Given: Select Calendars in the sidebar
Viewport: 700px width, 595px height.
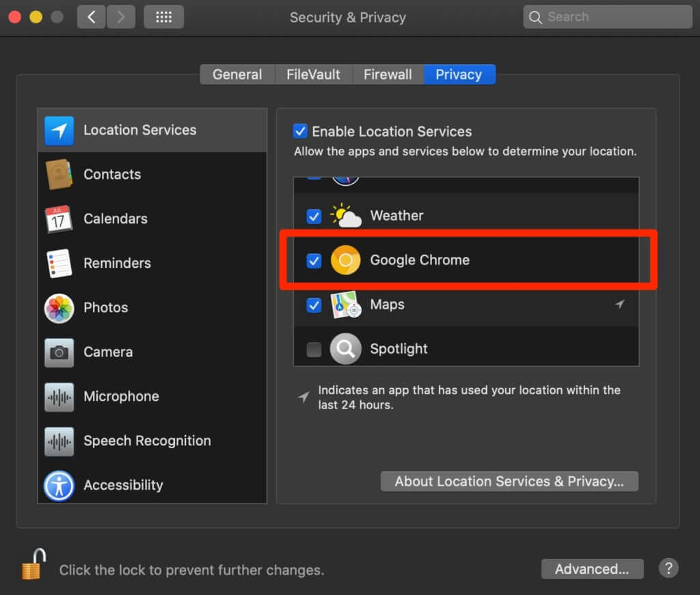Looking at the screenshot, I should pos(152,219).
